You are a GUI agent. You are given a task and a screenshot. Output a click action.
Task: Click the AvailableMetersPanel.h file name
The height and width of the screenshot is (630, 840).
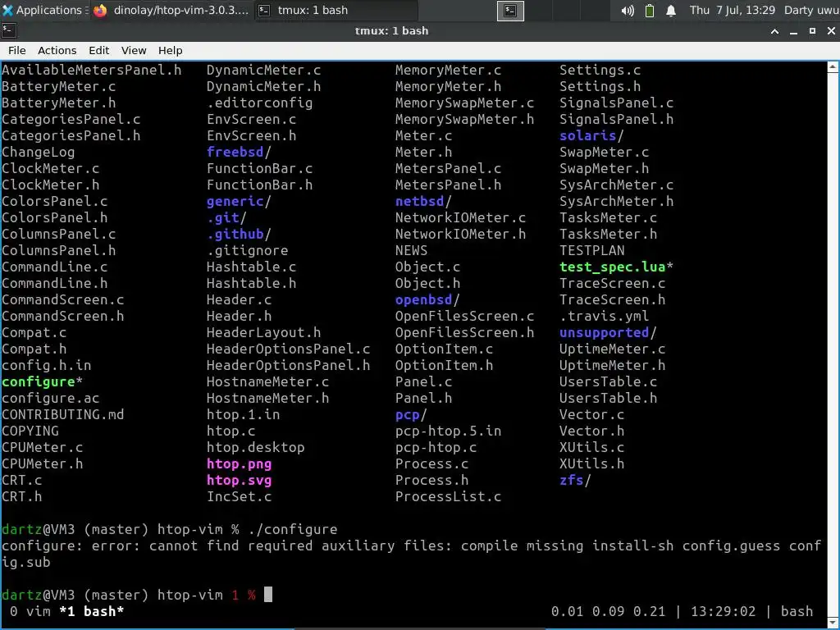click(x=92, y=71)
